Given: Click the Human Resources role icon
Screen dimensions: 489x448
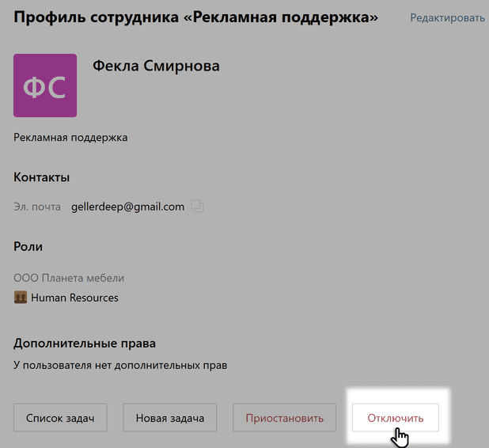Looking at the screenshot, I should click(x=21, y=298).
